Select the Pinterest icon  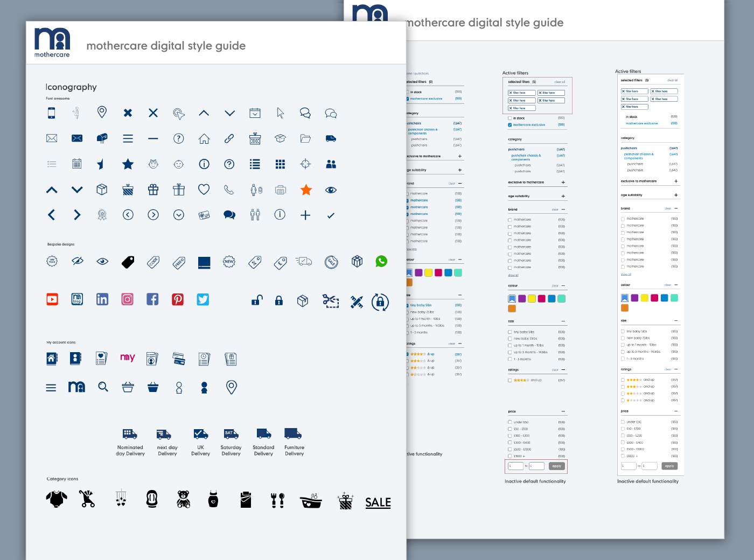pos(178,299)
